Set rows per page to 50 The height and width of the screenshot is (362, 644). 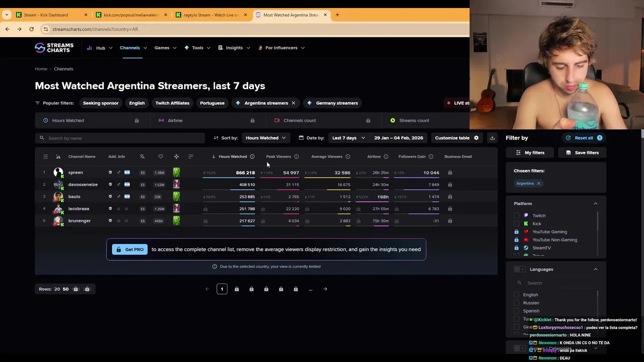click(65, 289)
